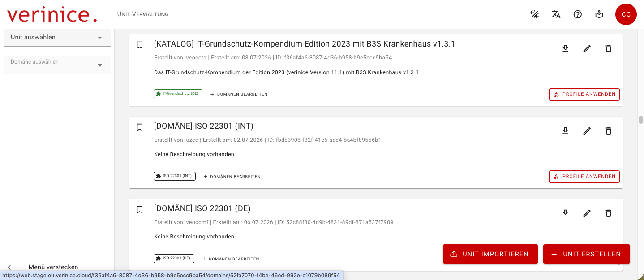Click the Unit erstellen button

[x=587, y=254]
